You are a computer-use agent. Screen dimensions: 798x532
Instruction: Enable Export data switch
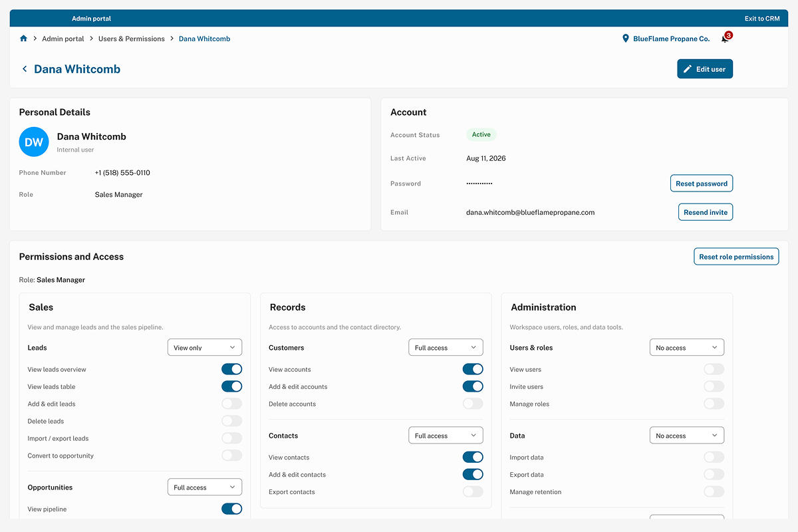click(x=714, y=474)
